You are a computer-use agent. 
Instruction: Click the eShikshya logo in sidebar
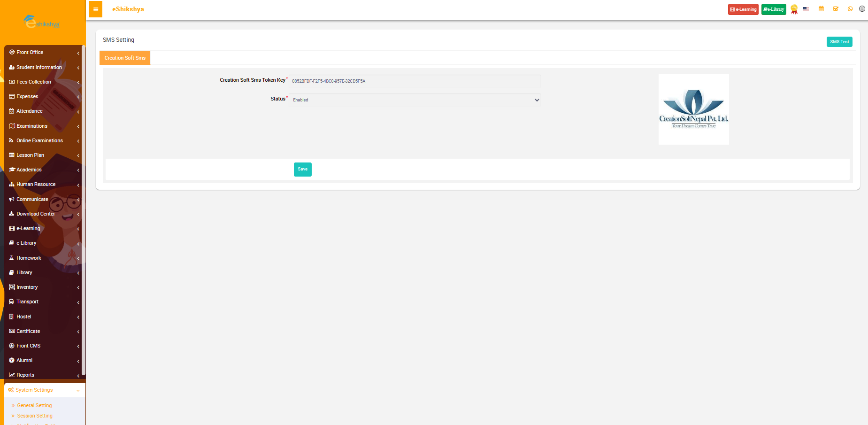click(42, 22)
